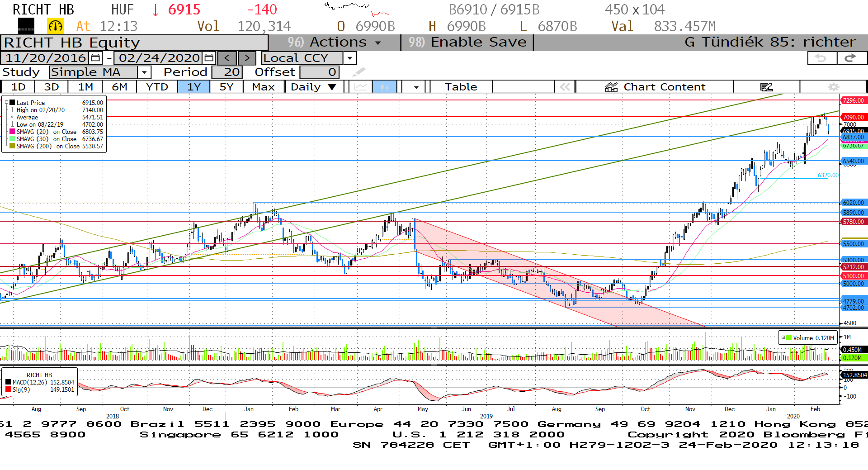Open the Local CCY currency dropdown arrow
The image size is (868, 470).
coord(349,58)
